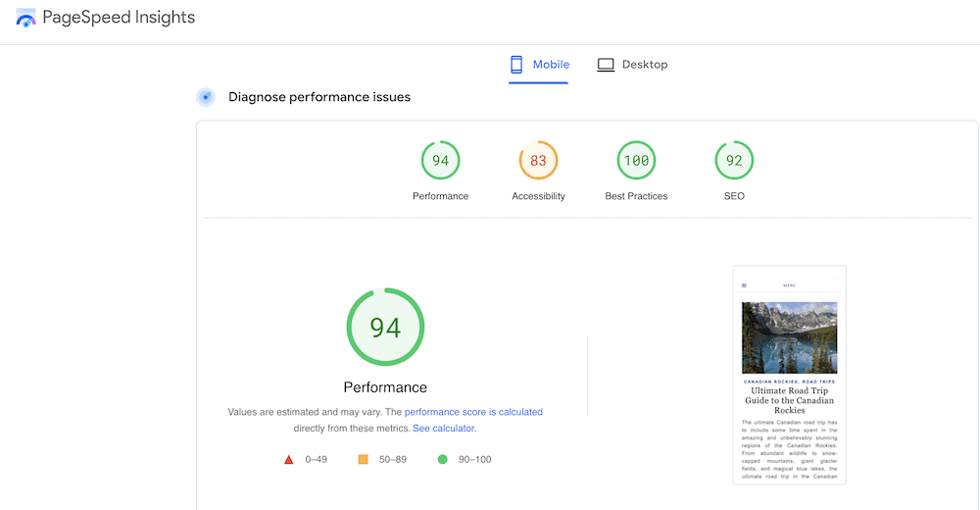Click the SEO label

[734, 196]
